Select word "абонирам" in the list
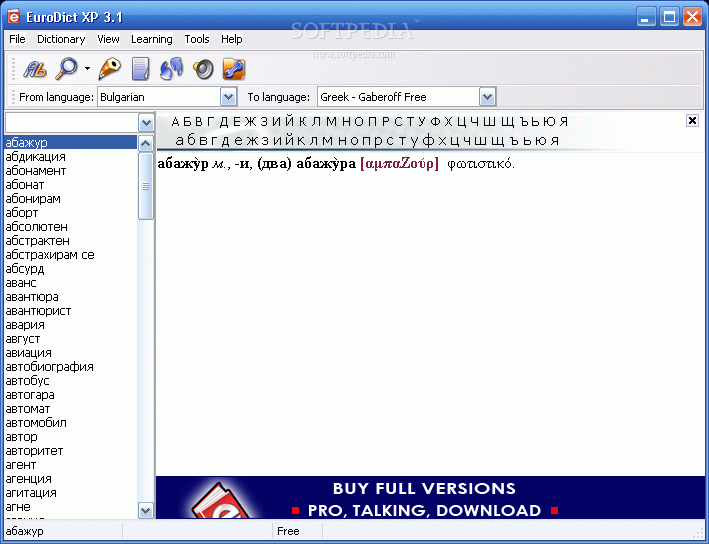The image size is (709, 544). (71, 199)
